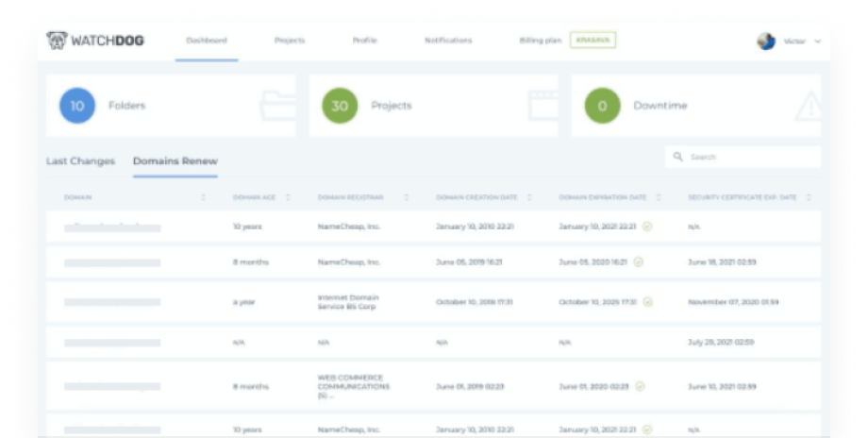Viewport: 868px width, 438px height.
Task: Go to the Notifications page
Action: 448,41
